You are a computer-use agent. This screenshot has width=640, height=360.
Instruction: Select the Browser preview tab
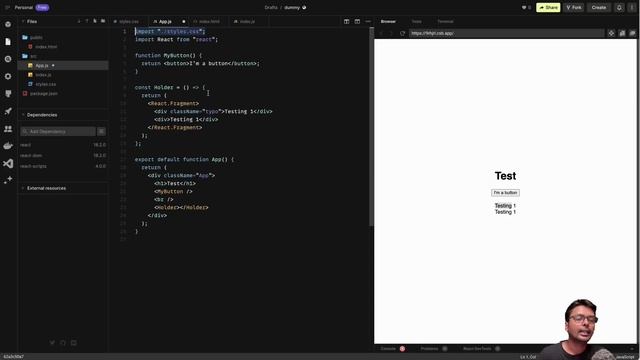[388, 21]
